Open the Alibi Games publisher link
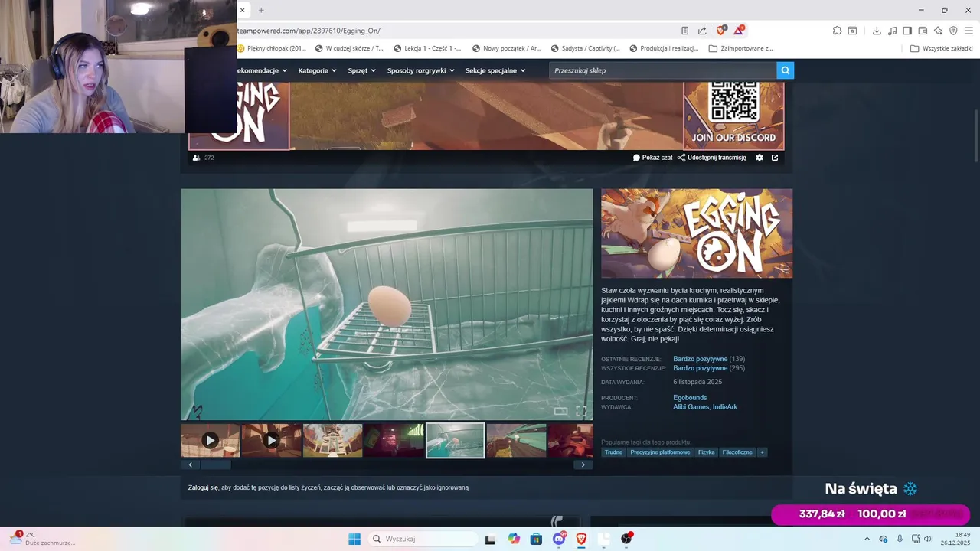This screenshot has height=551, width=980. tap(691, 407)
